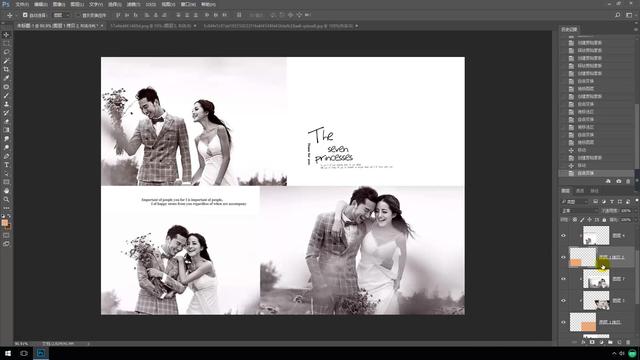Select the Move tool in the toolbox
The image size is (640, 360).
click(x=6, y=35)
